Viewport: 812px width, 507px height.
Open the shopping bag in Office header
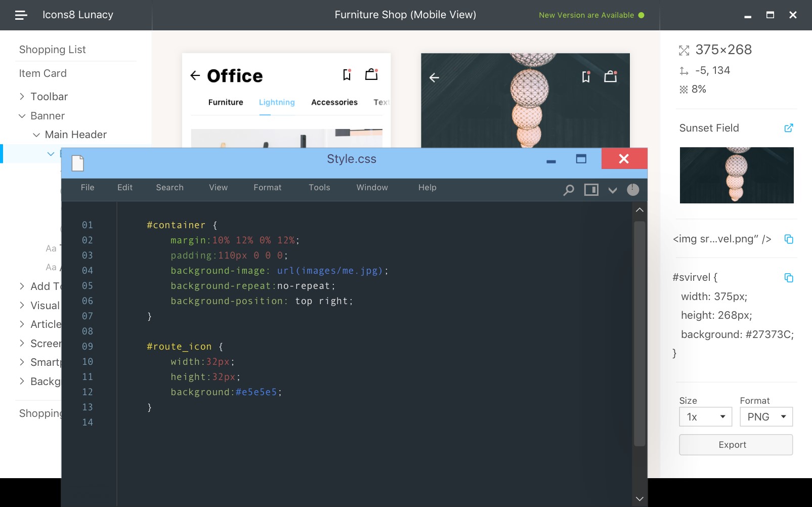[371, 75]
